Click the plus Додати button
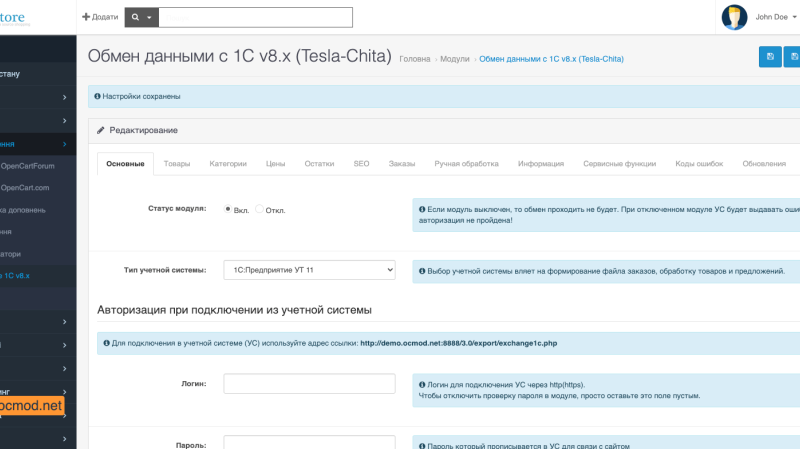The height and width of the screenshot is (450, 800). [100, 17]
